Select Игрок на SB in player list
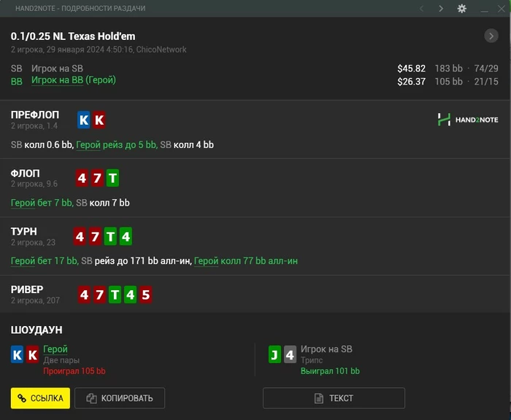511x420 pixels. (x=58, y=69)
